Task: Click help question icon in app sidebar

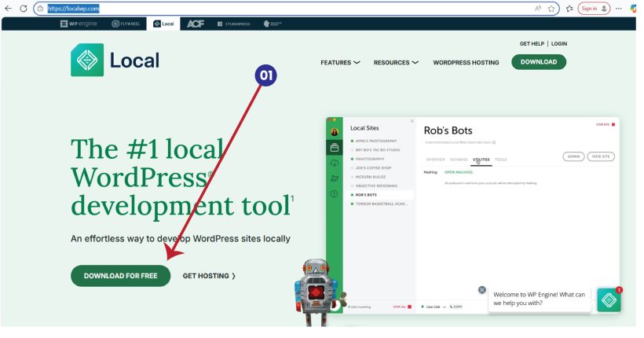Action: click(x=335, y=193)
